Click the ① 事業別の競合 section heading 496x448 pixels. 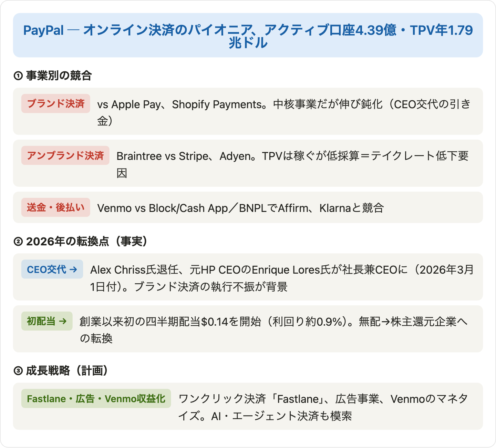[x=53, y=75]
